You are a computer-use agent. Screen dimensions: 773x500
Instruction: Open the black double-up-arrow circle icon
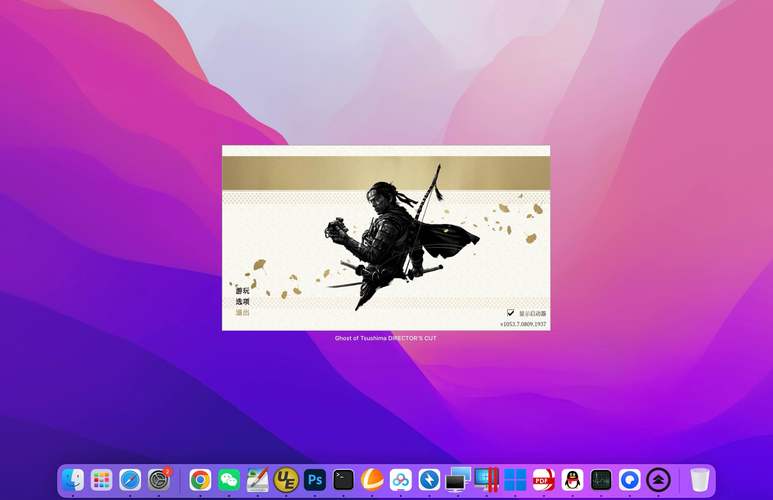(x=658, y=479)
